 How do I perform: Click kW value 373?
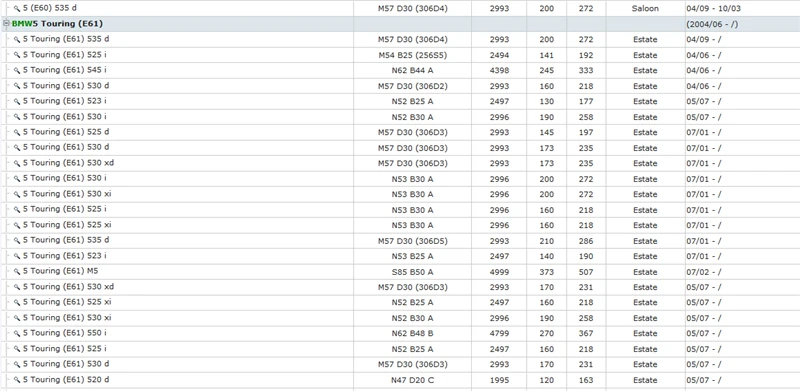point(546,272)
